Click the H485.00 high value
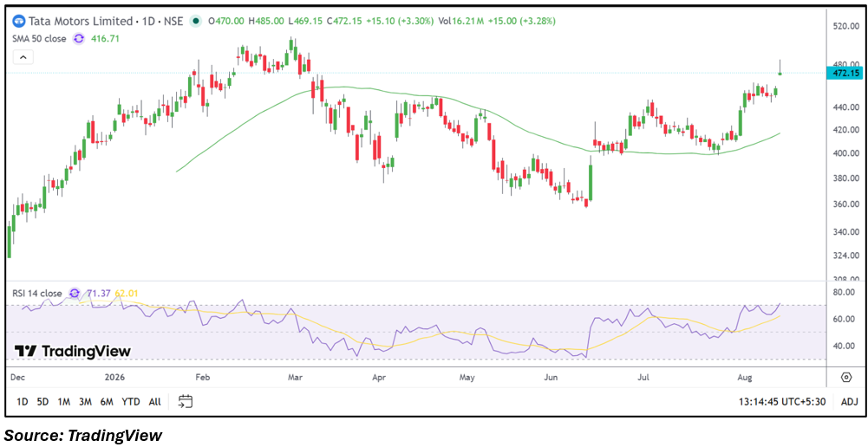This screenshot has height=447, width=868. point(267,21)
